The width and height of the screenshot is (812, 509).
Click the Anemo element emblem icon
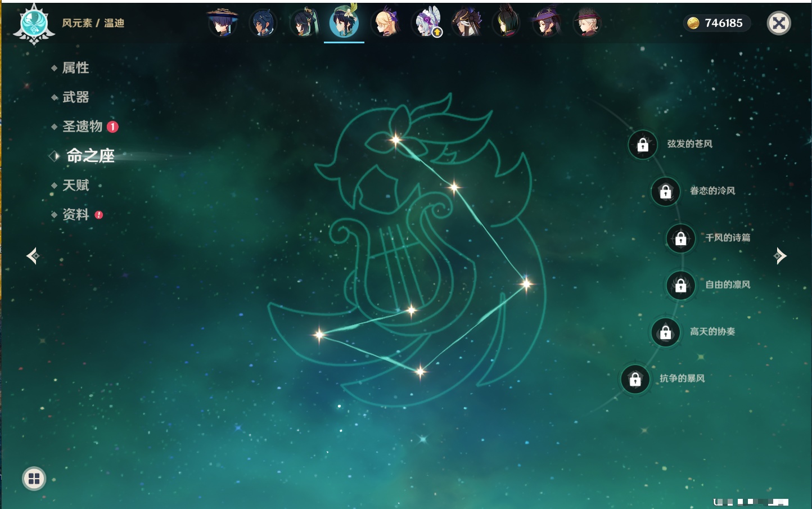click(x=34, y=24)
